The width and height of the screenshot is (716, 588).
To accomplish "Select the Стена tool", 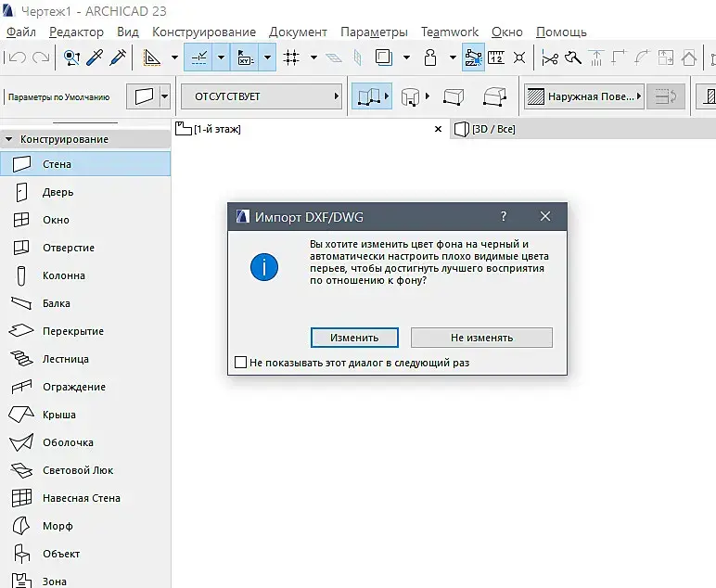I will click(85, 164).
